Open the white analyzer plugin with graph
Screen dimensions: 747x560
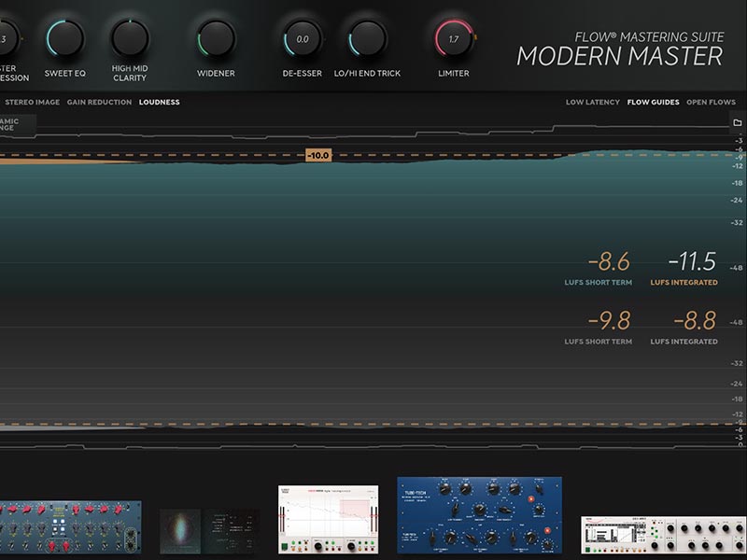pos(328,519)
